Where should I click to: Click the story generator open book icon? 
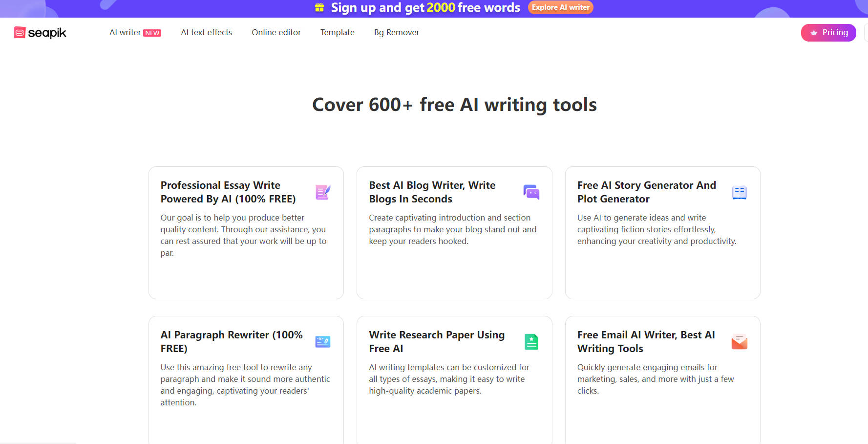pyautogui.click(x=739, y=192)
